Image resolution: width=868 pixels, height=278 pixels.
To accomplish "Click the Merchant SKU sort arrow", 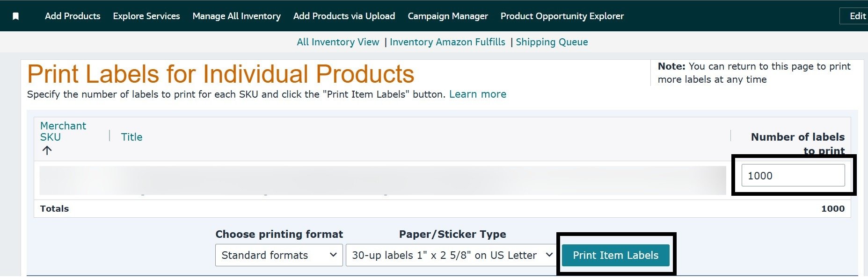I will (47, 150).
